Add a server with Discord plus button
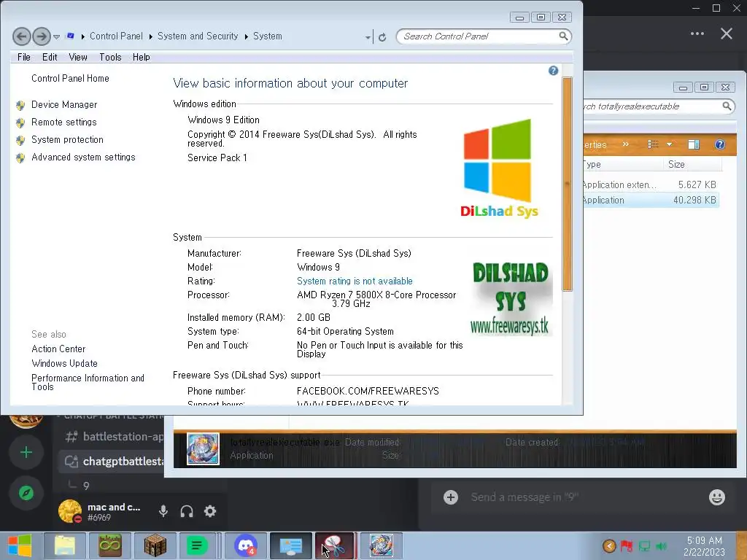 26,452
